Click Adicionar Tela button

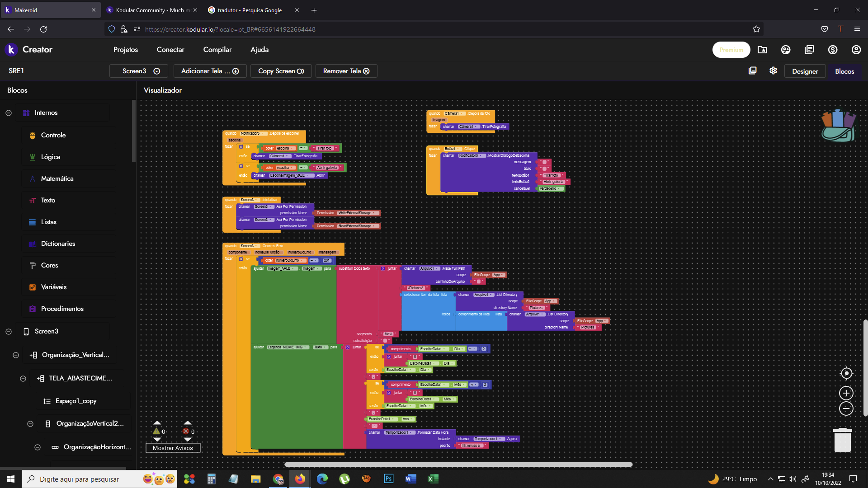[210, 71]
